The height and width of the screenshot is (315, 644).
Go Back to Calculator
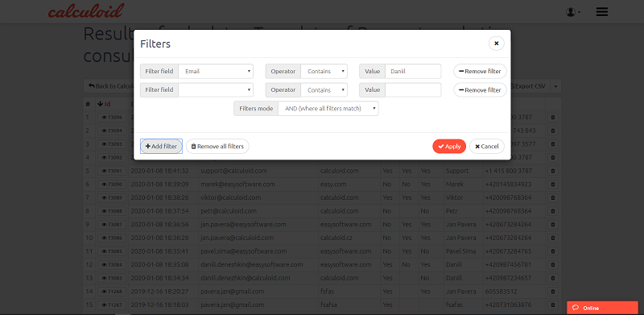point(109,86)
